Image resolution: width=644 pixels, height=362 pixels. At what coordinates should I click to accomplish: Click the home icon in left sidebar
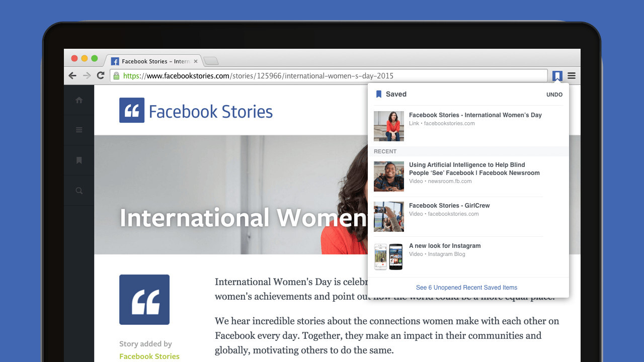click(x=79, y=100)
